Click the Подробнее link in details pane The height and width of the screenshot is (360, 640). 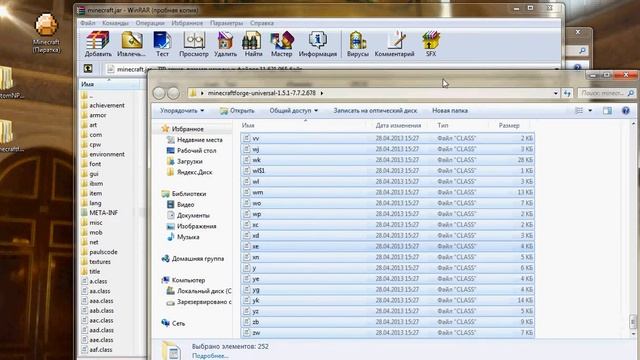(x=210, y=356)
